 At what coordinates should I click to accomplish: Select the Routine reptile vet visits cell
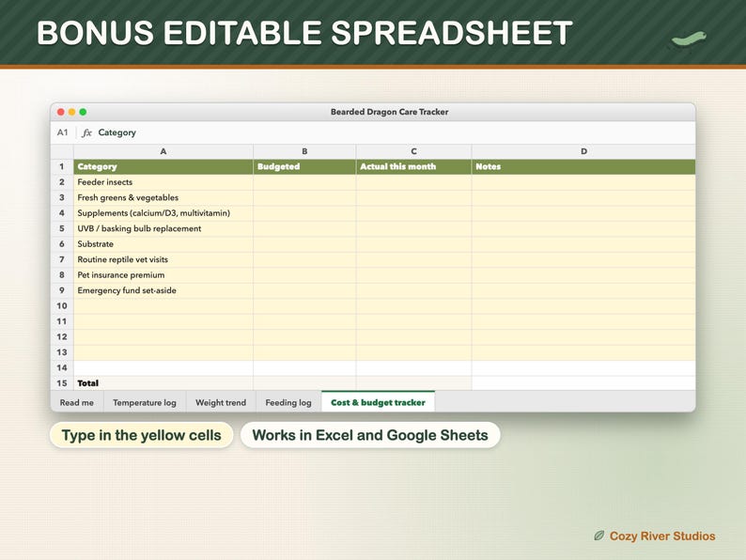tap(163, 259)
